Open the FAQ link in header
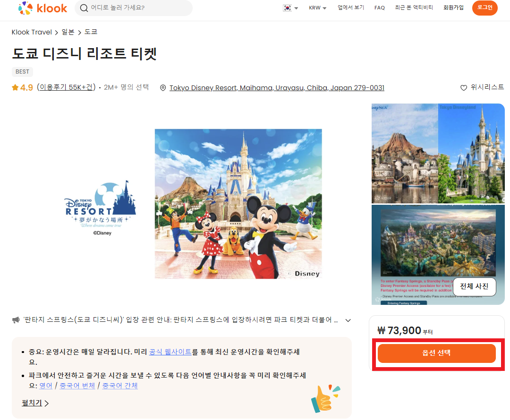Screen dimensions: 510x420 pos(379,8)
